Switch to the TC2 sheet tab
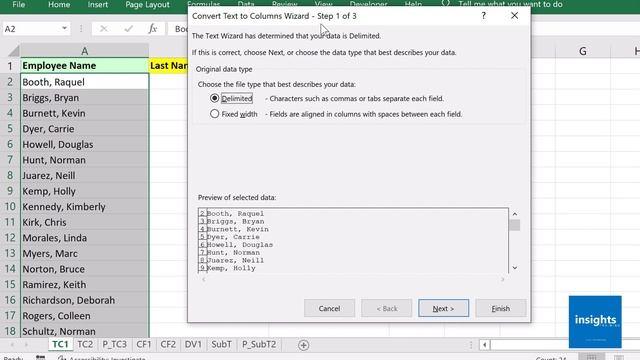 (85, 344)
